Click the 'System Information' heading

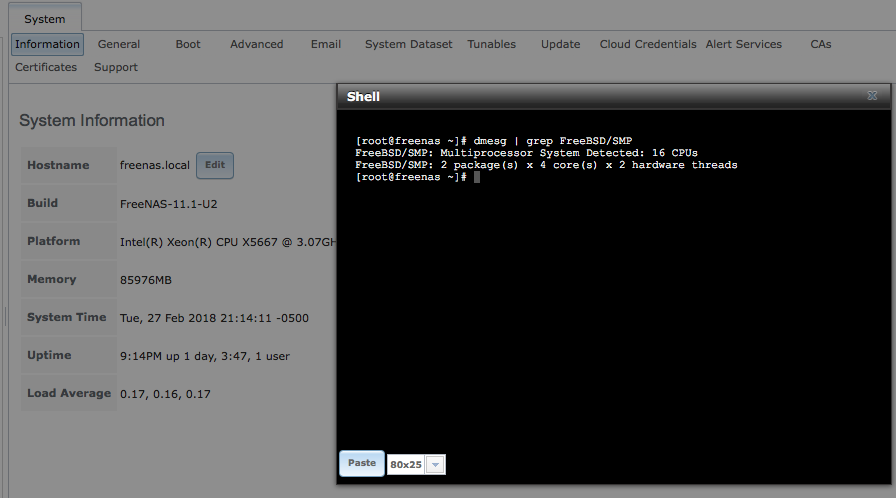click(x=92, y=121)
